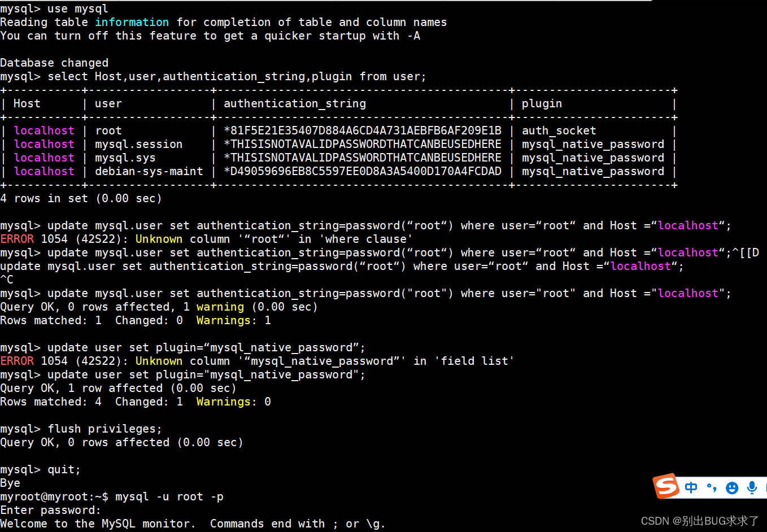Image resolution: width=767 pixels, height=532 pixels.
Task: Click the 'Bye' output line
Action: click(10, 483)
